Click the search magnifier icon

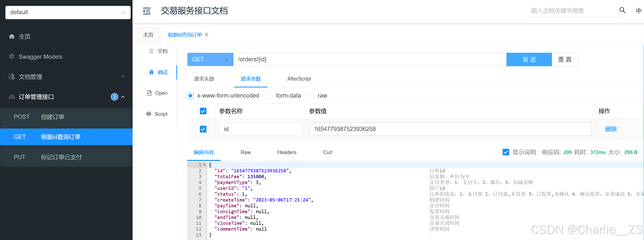[x=622, y=10]
